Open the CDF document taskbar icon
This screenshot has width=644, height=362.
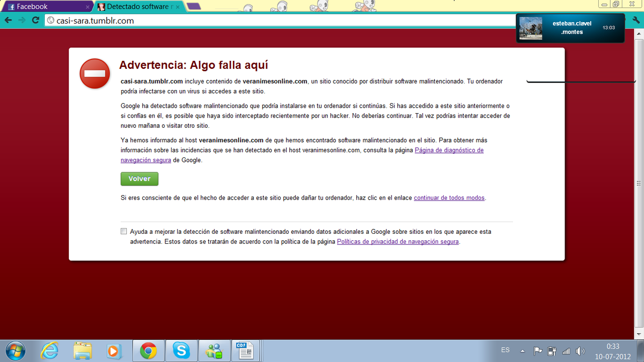[246, 350]
